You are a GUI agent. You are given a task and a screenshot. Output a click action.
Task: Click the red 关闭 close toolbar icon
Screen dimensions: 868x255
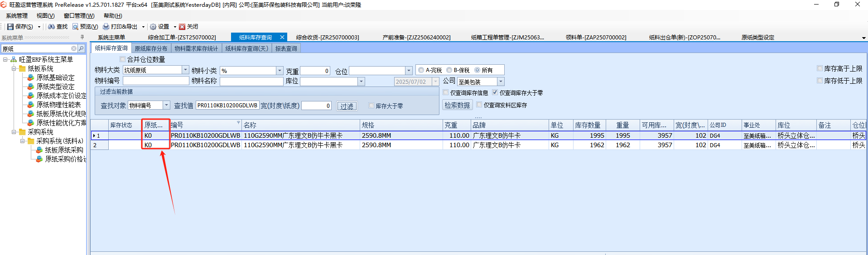coord(182,27)
